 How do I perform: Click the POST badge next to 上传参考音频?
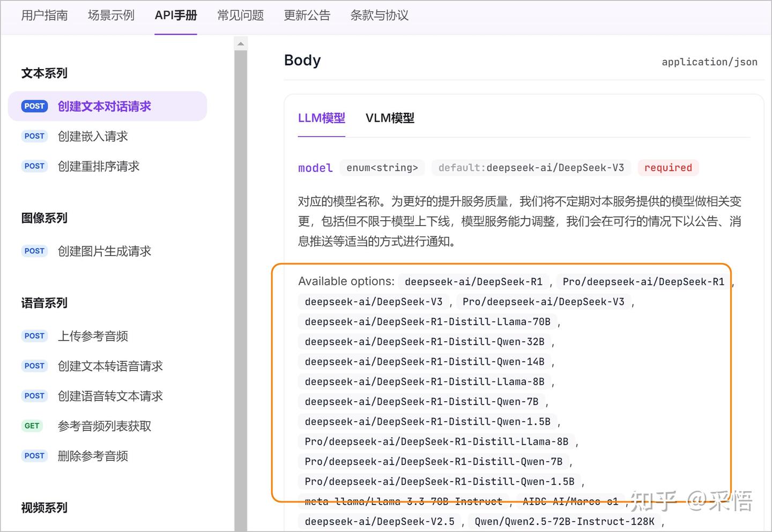(34, 336)
